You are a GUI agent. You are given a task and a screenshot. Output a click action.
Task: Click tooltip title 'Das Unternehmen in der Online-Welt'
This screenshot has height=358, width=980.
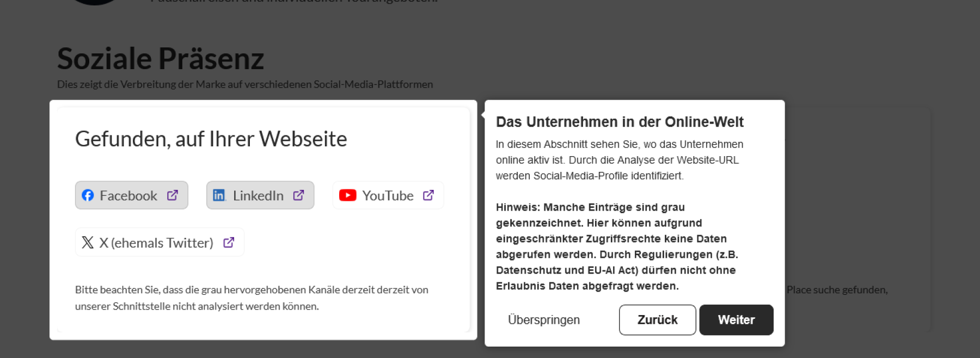[620, 122]
